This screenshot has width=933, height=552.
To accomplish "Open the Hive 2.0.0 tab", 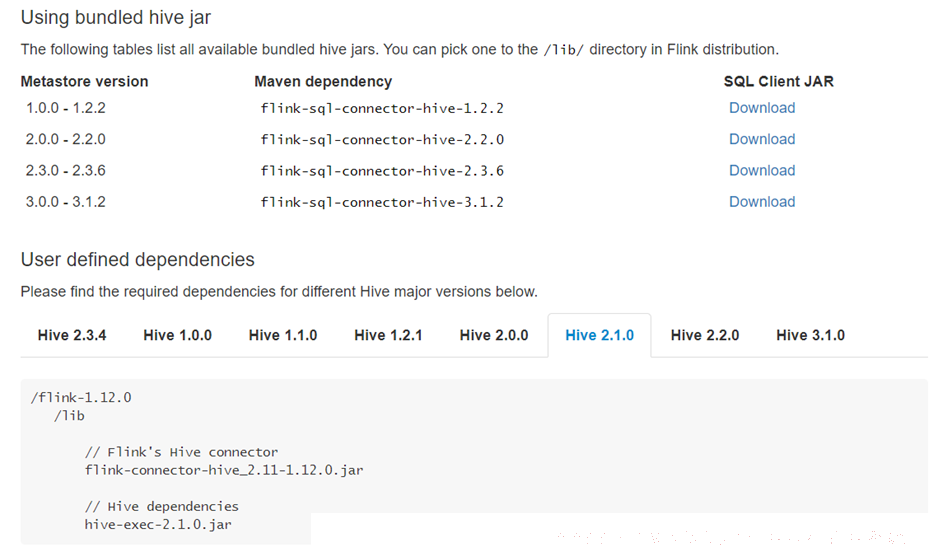I will click(x=494, y=335).
